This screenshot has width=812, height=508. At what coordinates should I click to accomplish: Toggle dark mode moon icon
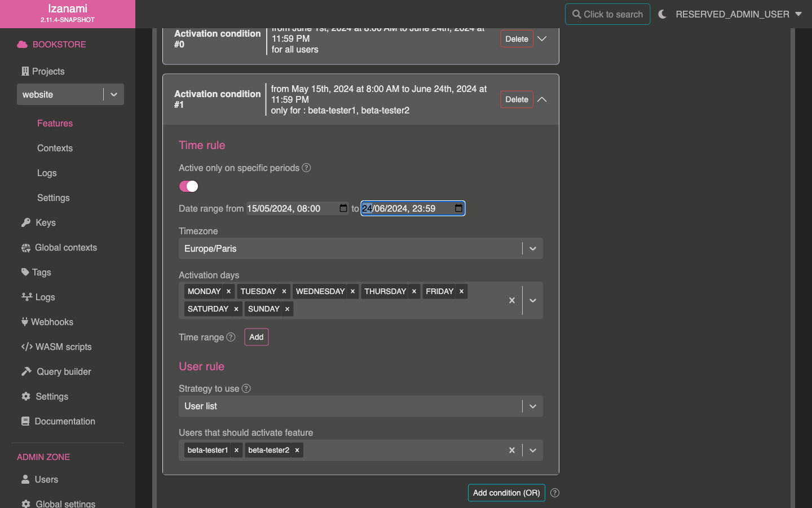(x=662, y=14)
